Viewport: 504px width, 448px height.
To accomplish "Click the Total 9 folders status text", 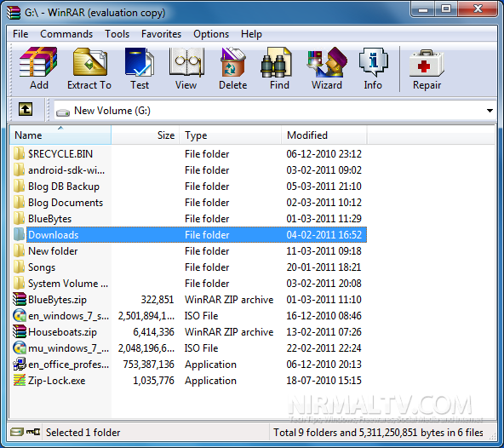I will click(378, 432).
